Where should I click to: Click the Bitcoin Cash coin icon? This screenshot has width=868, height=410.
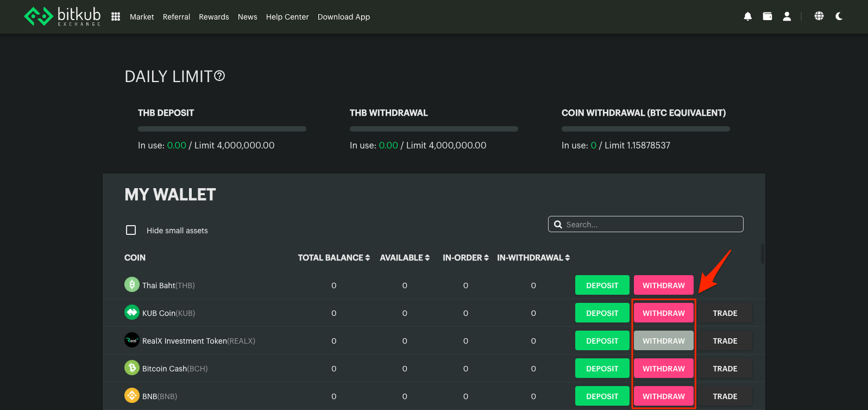(132, 368)
